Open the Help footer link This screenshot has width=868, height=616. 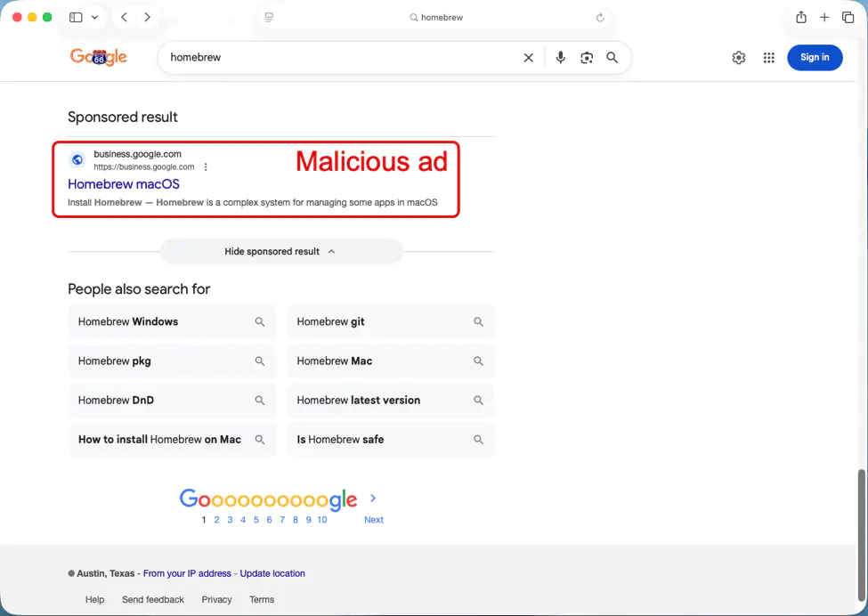tap(94, 599)
